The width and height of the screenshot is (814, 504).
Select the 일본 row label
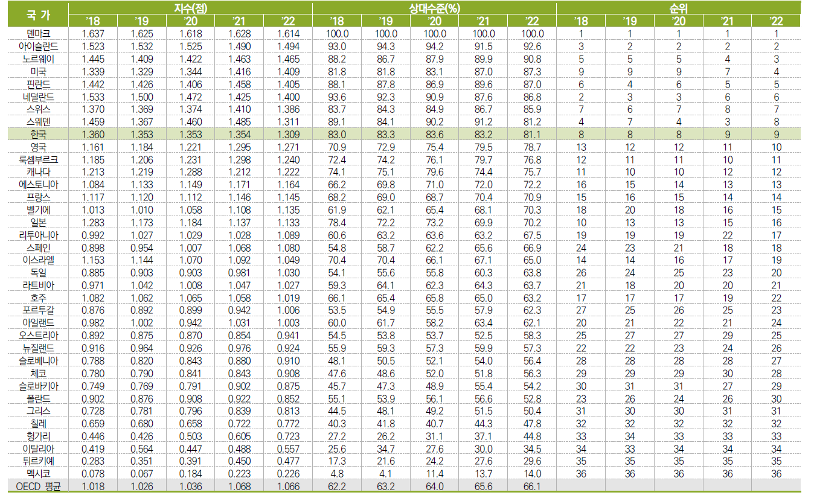pyautogui.click(x=39, y=222)
